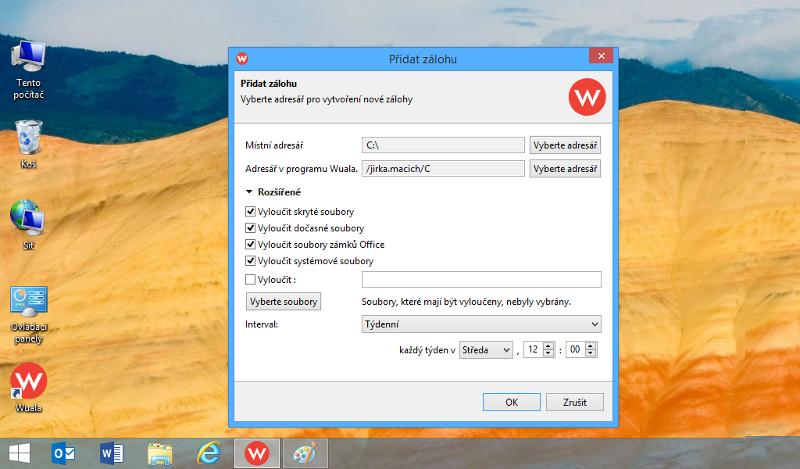The height and width of the screenshot is (469, 800).
Task: Open Ovládací panely desktop icon
Action: (x=28, y=303)
